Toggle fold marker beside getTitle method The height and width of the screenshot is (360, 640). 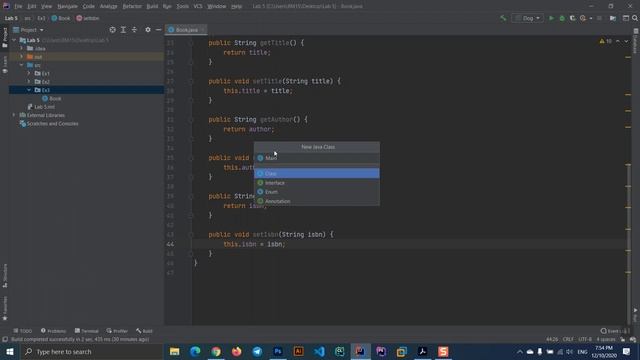191,43
